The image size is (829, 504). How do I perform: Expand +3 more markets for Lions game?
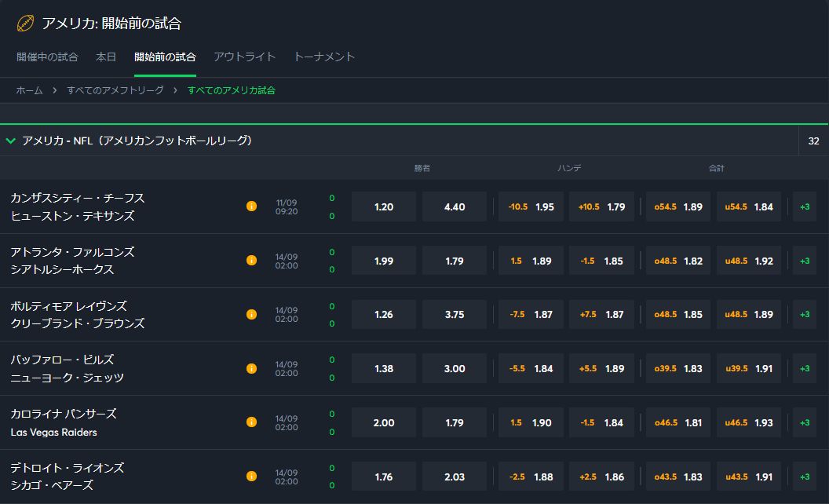click(805, 477)
